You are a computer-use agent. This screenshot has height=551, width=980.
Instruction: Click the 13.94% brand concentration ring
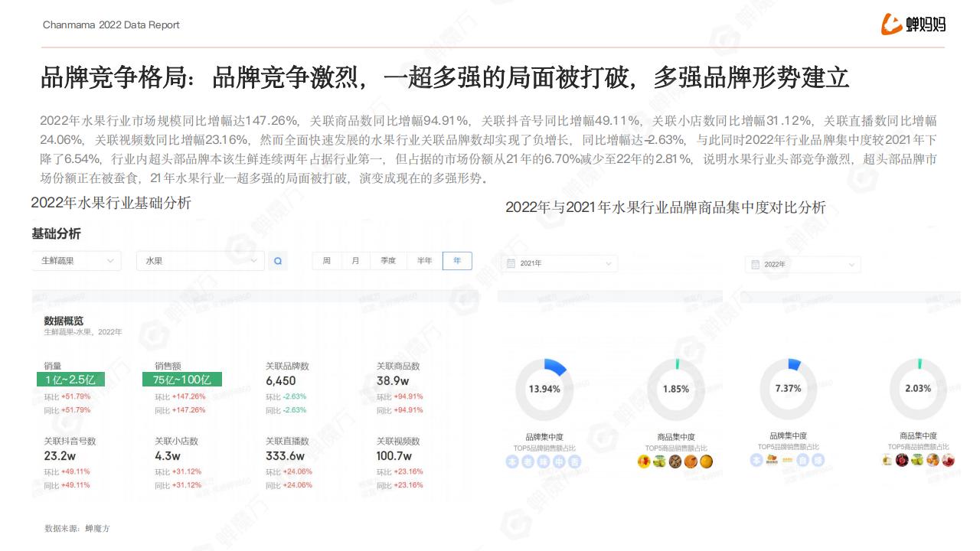(544, 389)
